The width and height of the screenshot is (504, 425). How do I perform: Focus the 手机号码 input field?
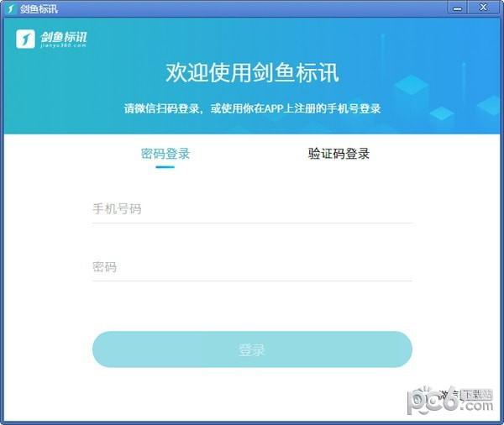click(x=252, y=209)
